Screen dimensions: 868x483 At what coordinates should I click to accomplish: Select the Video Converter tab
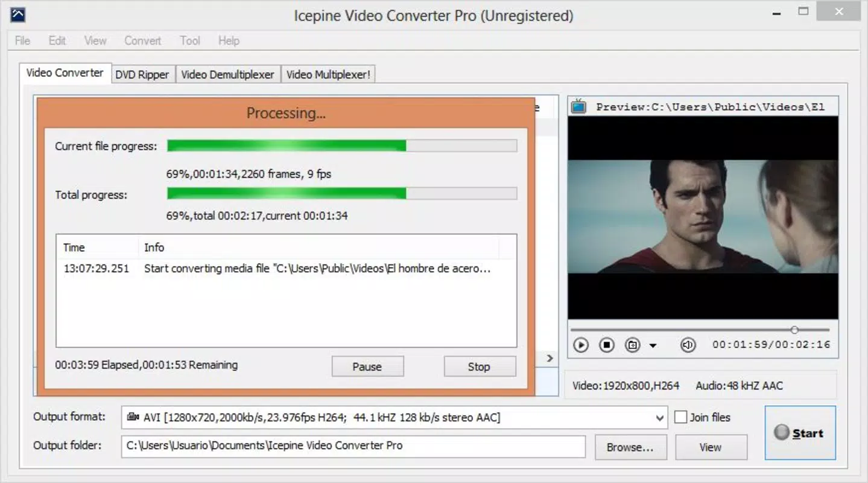tap(65, 72)
